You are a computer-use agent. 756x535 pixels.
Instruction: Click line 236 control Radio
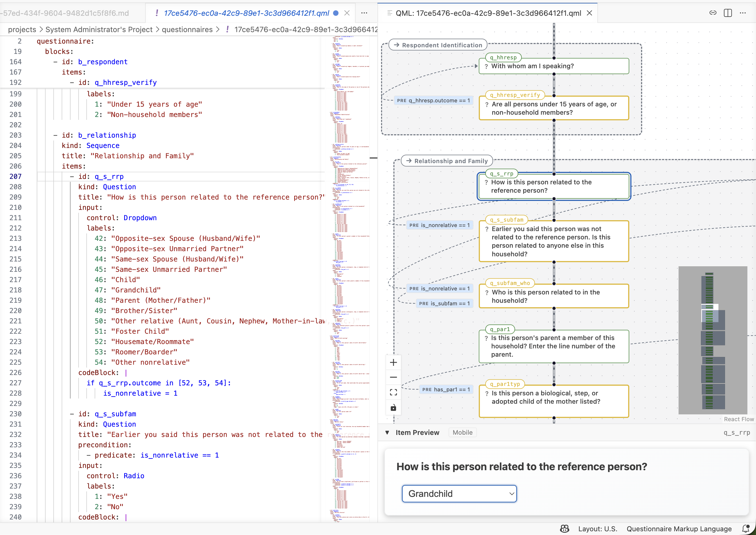coord(115,476)
